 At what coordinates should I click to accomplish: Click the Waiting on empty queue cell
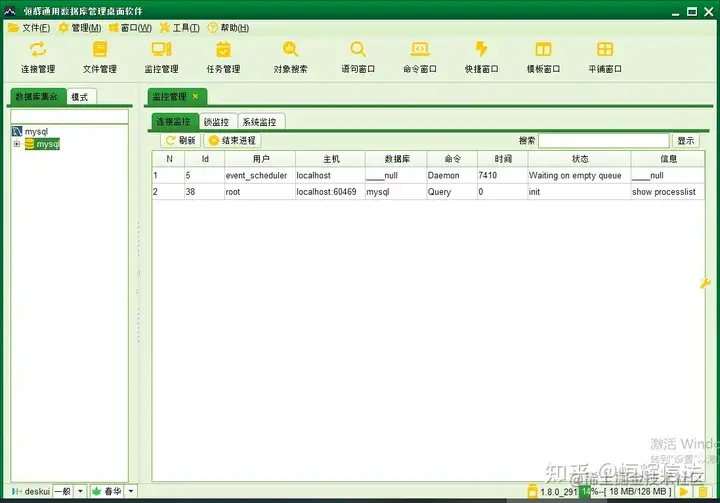point(579,175)
